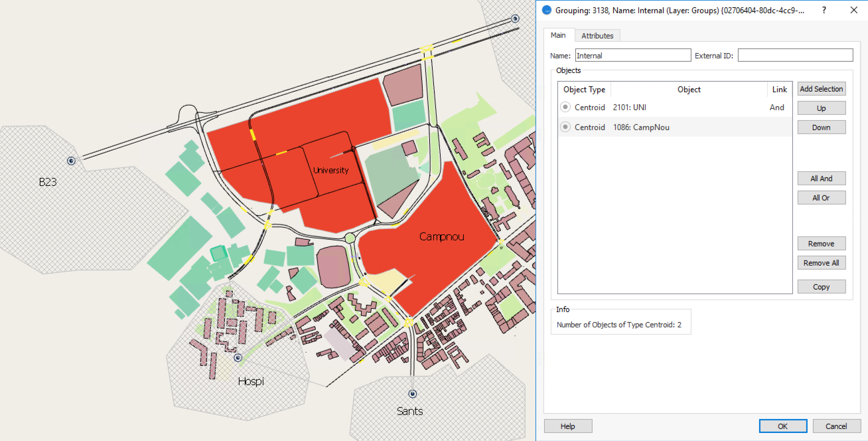
Task: Click into the Name text field
Action: tap(632, 56)
